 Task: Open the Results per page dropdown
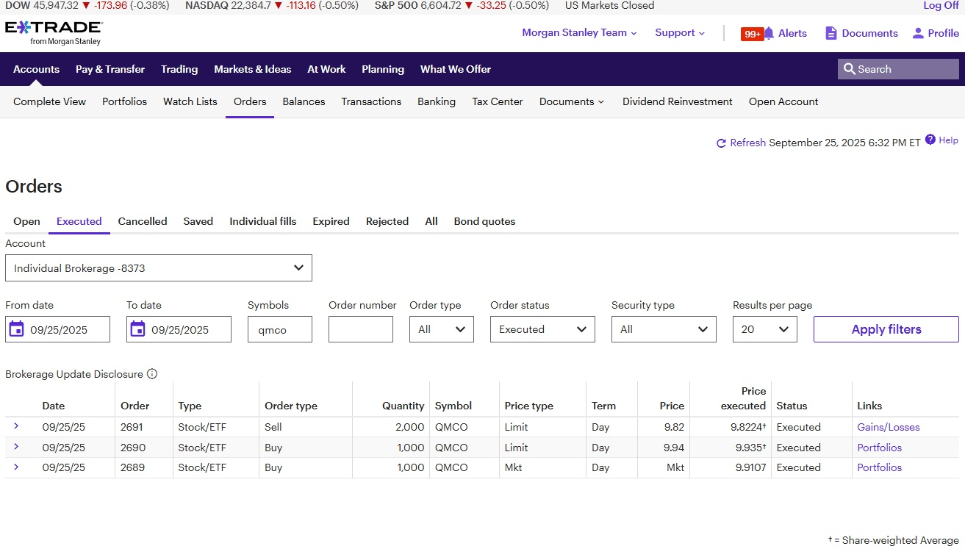764,329
